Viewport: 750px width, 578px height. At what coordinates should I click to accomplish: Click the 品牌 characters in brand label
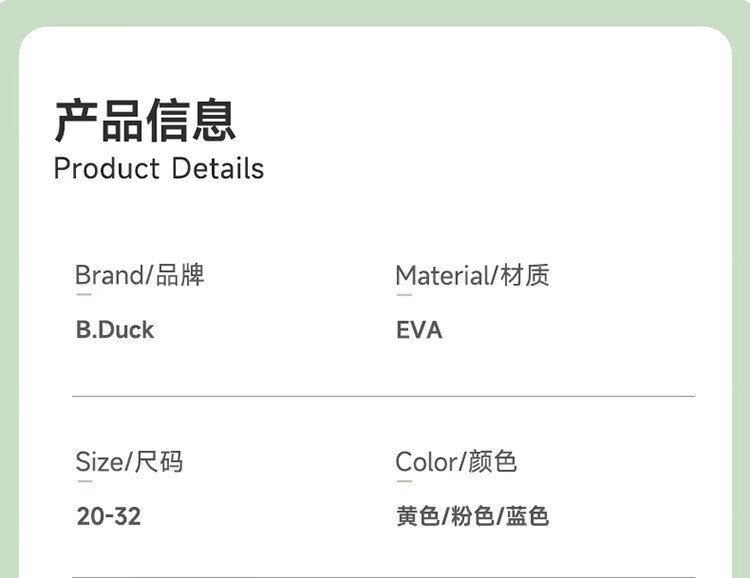[x=180, y=275]
